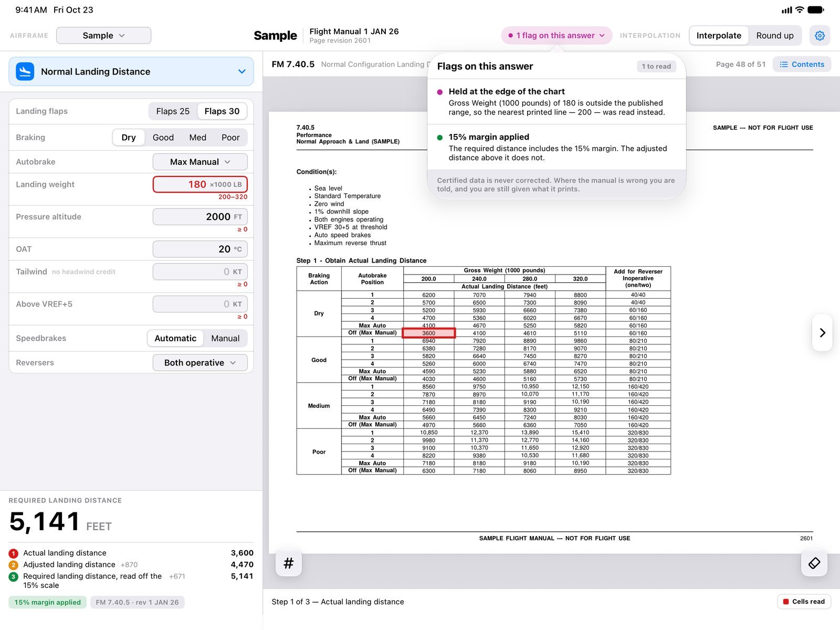Edit the landing weight field

point(200,184)
